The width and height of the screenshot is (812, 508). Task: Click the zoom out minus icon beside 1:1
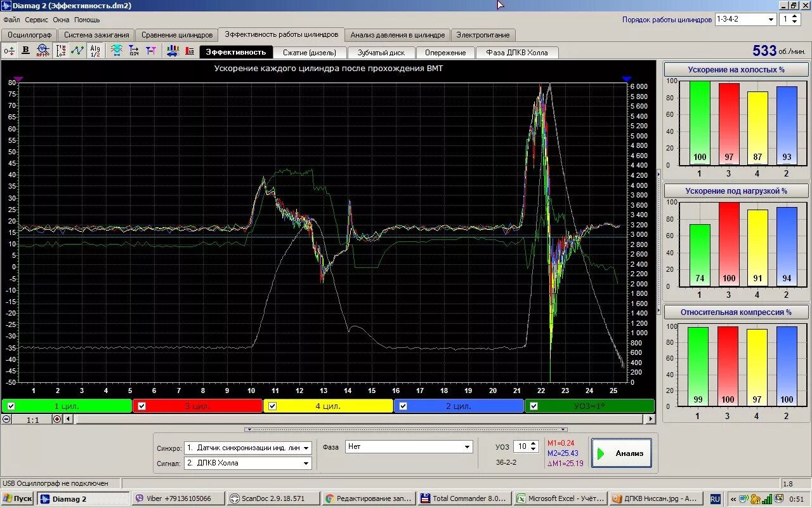pyautogui.click(x=6, y=419)
